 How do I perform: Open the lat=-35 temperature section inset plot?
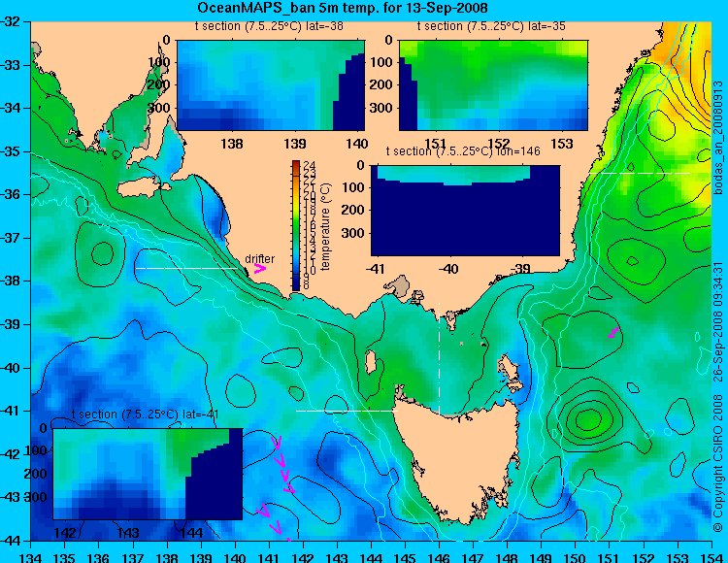click(493, 85)
